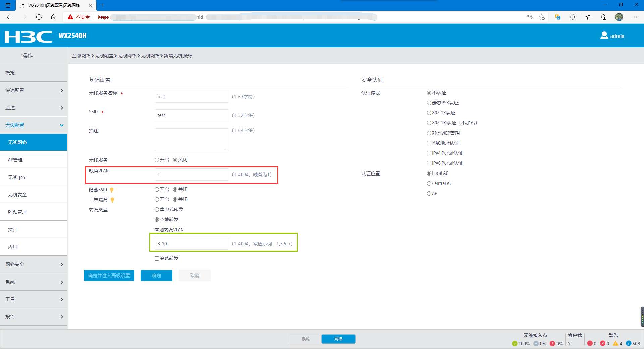This screenshot has height=349, width=644.
Task: Click the green 100% online AP status icon
Action: 515,343
